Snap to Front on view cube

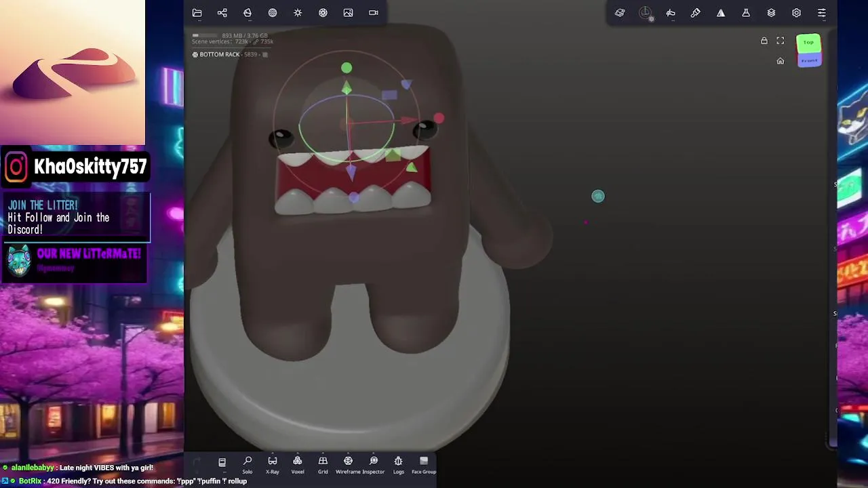tap(809, 60)
